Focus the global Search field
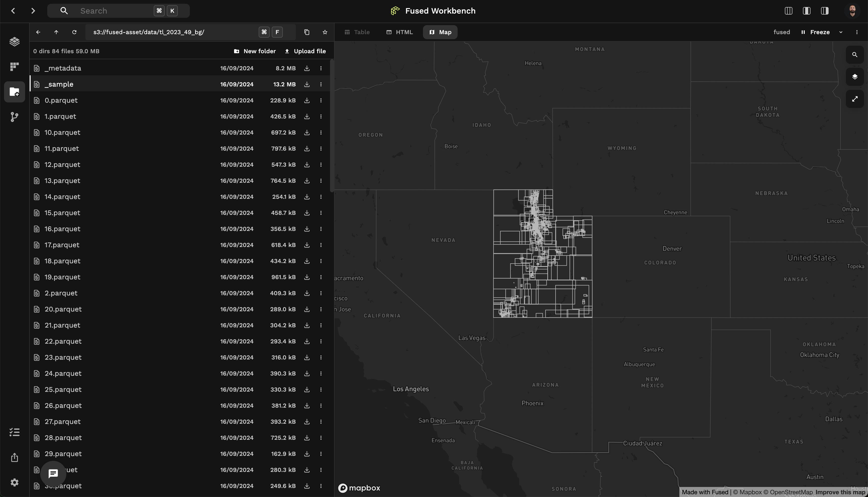The image size is (868, 497). (119, 11)
